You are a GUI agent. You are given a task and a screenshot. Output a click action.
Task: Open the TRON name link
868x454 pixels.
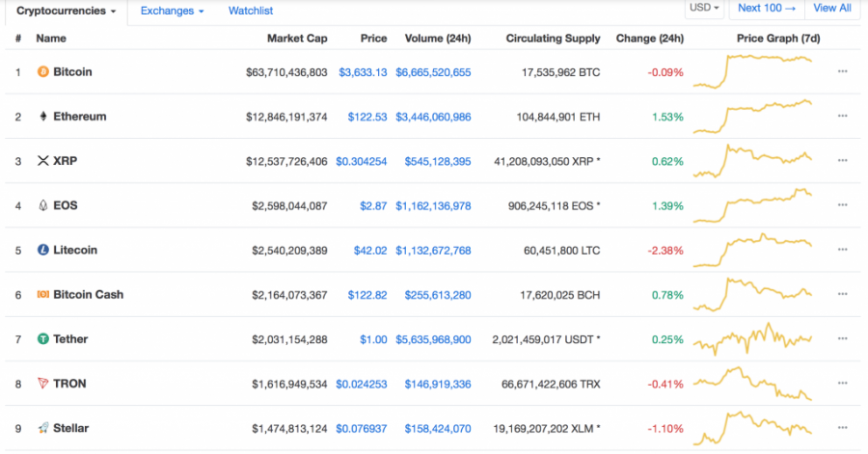(69, 384)
